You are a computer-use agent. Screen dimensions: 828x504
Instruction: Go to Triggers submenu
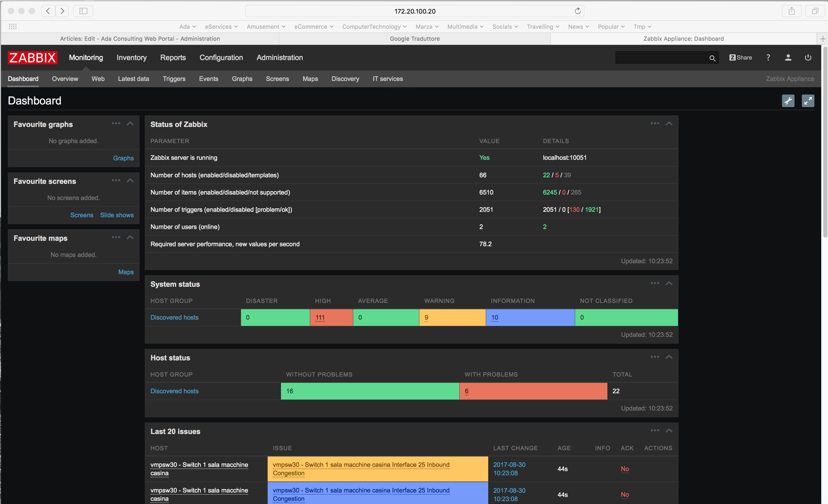coord(174,79)
